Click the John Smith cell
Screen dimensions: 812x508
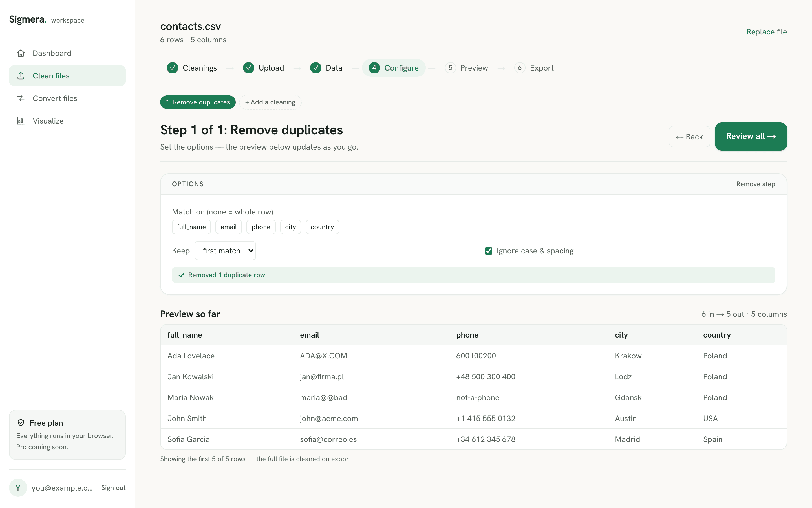pyautogui.click(x=187, y=418)
